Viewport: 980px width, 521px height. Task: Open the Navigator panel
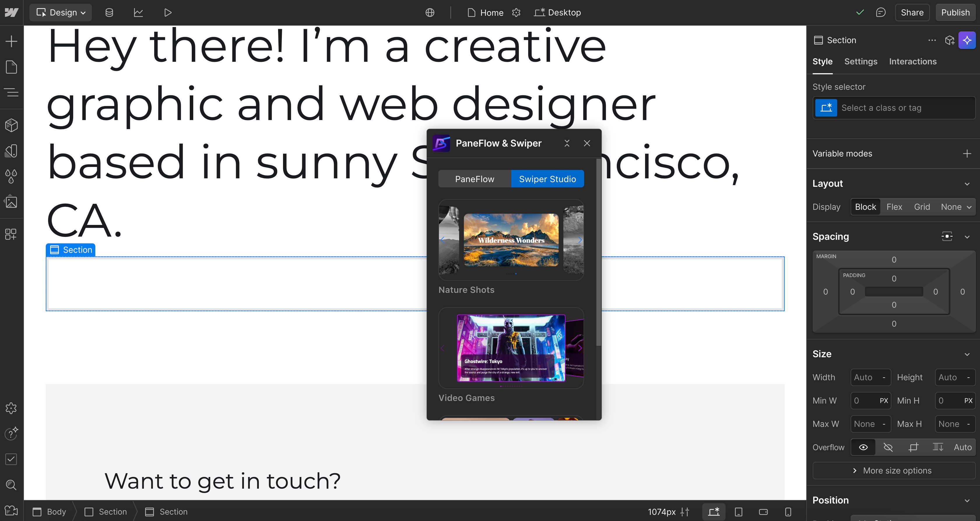tap(11, 92)
